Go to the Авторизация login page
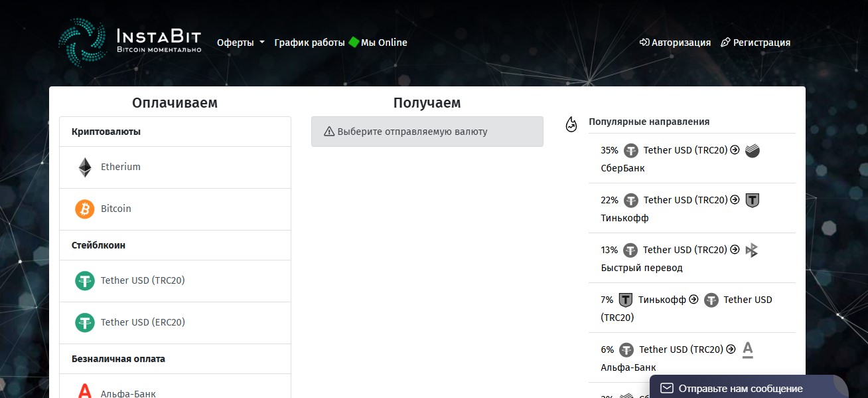868x398 pixels. pos(675,43)
